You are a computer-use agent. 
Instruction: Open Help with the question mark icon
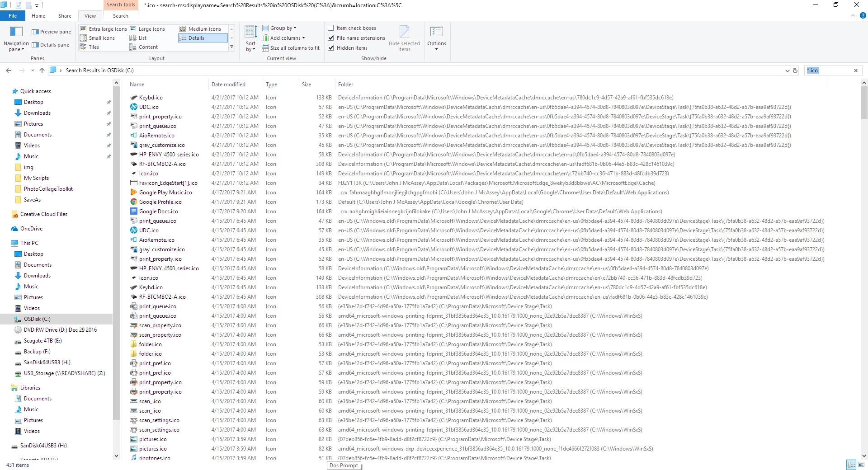pyautogui.click(x=863, y=15)
